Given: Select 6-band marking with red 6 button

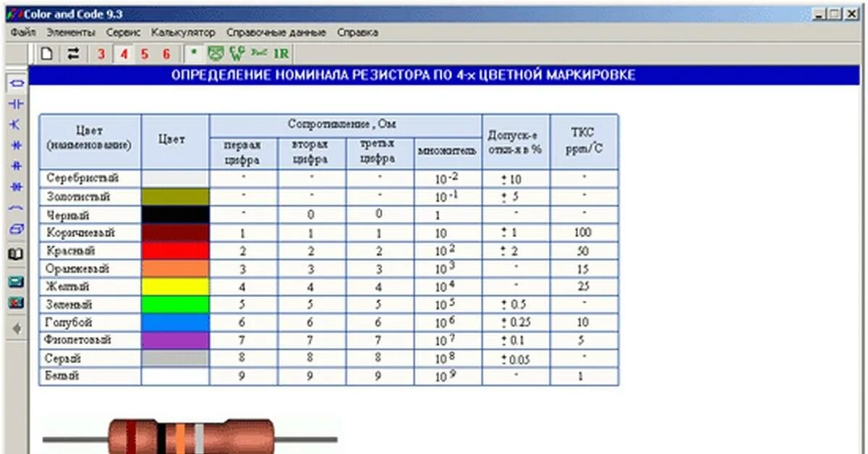Looking at the screenshot, I should tap(166, 53).
